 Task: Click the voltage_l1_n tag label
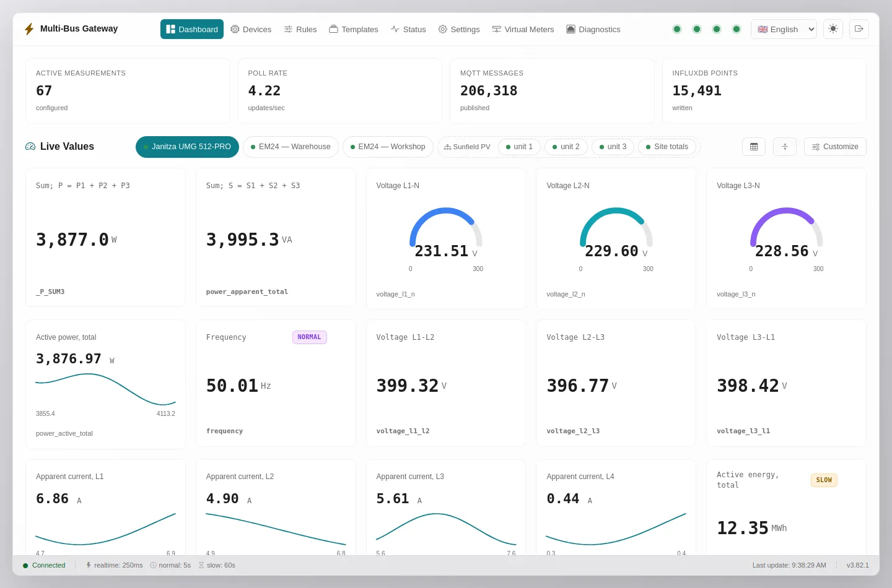pos(396,294)
